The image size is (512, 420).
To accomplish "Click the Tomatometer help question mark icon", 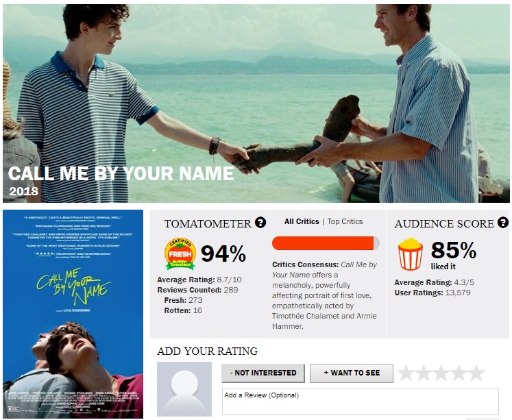I will point(260,223).
